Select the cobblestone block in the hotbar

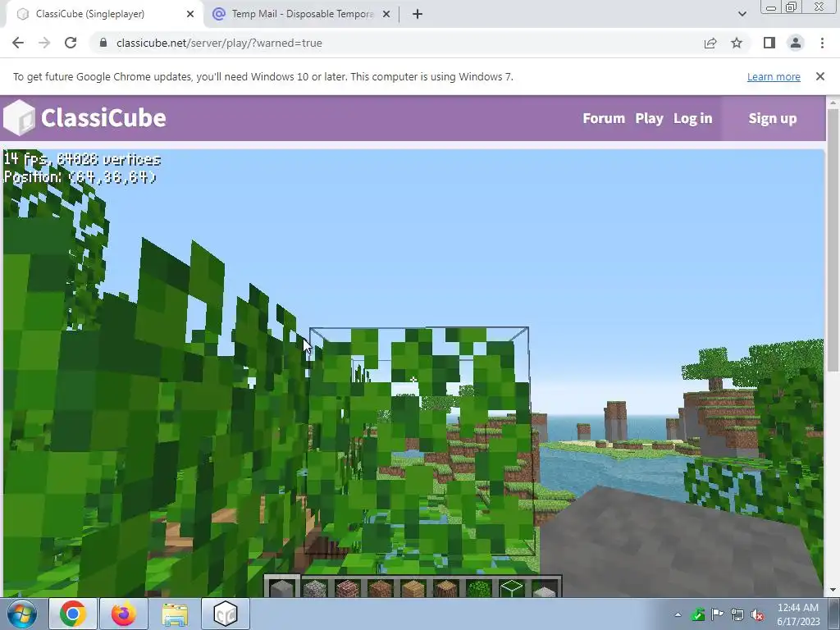[x=315, y=587]
